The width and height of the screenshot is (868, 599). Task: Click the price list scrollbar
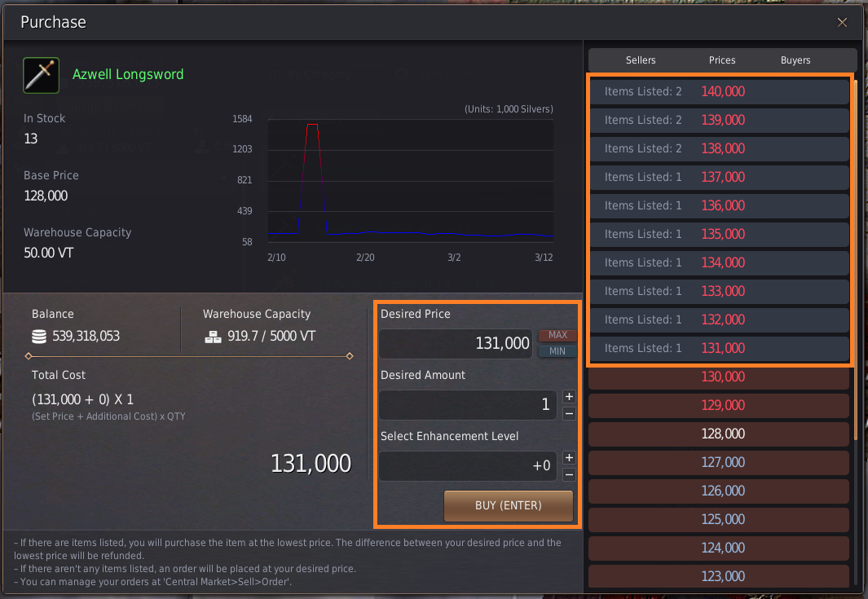pyautogui.click(x=856, y=260)
